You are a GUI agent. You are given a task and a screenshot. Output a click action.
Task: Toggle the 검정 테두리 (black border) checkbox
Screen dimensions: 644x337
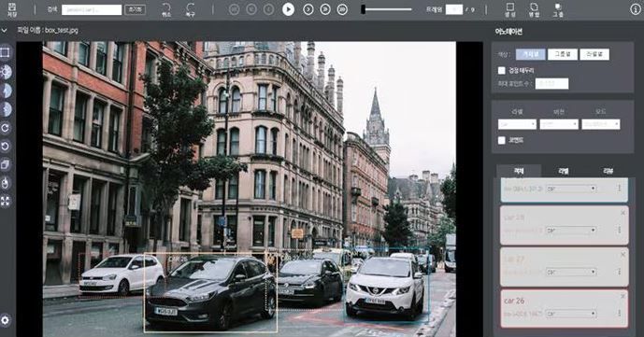point(502,71)
